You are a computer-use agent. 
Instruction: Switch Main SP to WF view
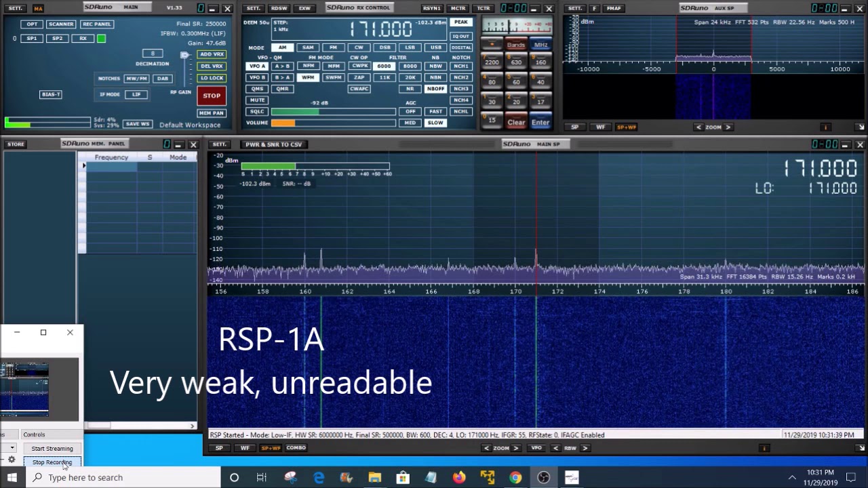tap(245, 448)
